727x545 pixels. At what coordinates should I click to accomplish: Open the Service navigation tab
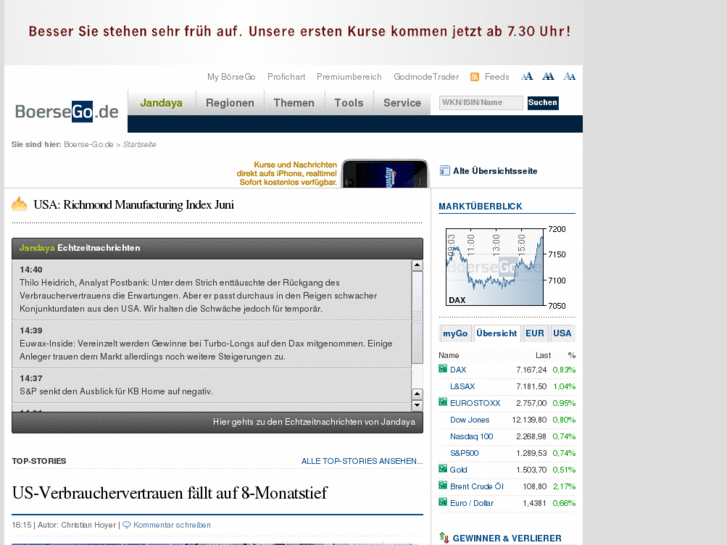point(402,103)
